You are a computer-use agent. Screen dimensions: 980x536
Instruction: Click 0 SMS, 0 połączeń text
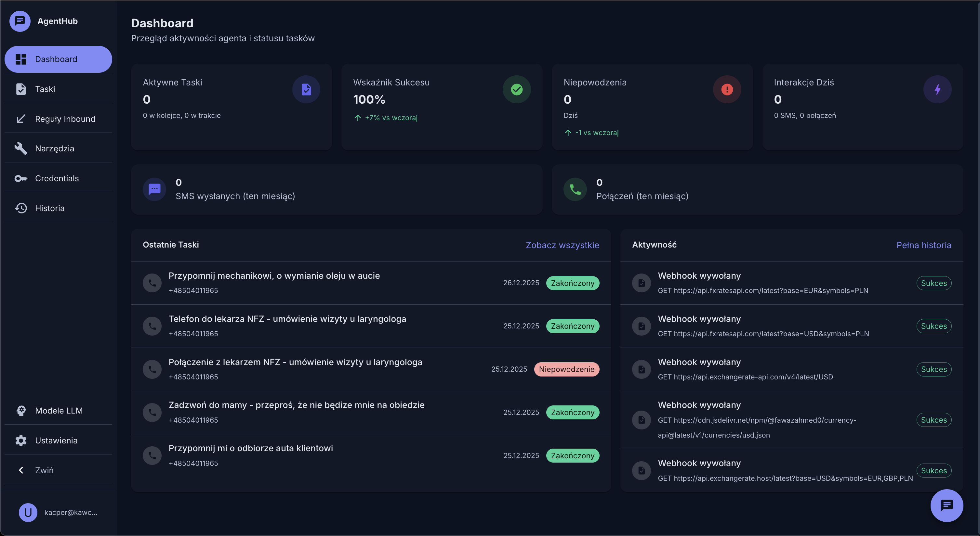tap(805, 116)
